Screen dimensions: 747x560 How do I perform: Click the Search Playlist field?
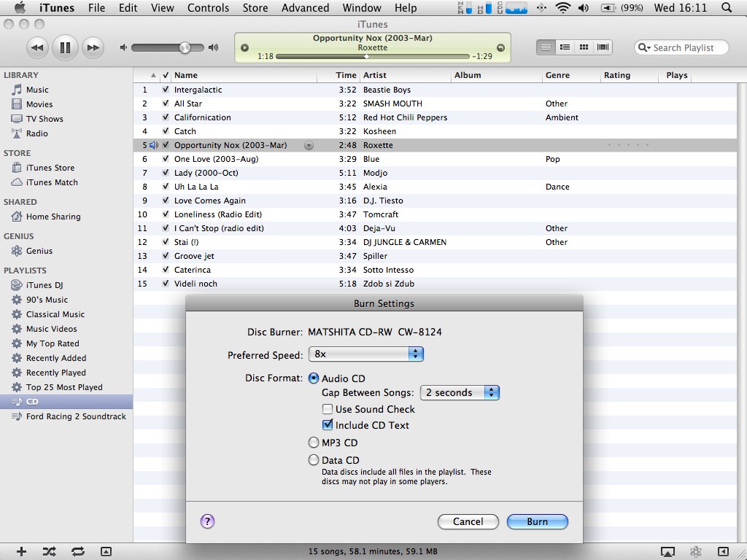[683, 47]
